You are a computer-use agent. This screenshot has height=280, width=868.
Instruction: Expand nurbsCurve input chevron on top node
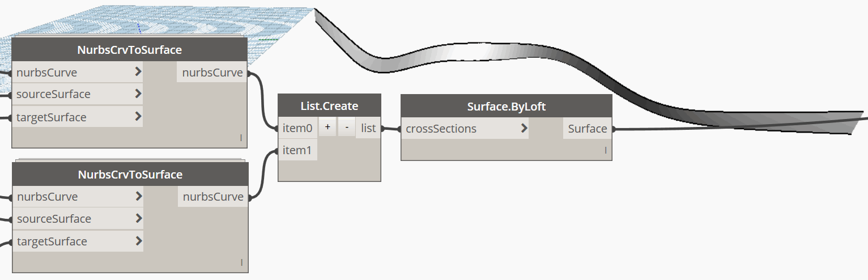click(x=138, y=72)
